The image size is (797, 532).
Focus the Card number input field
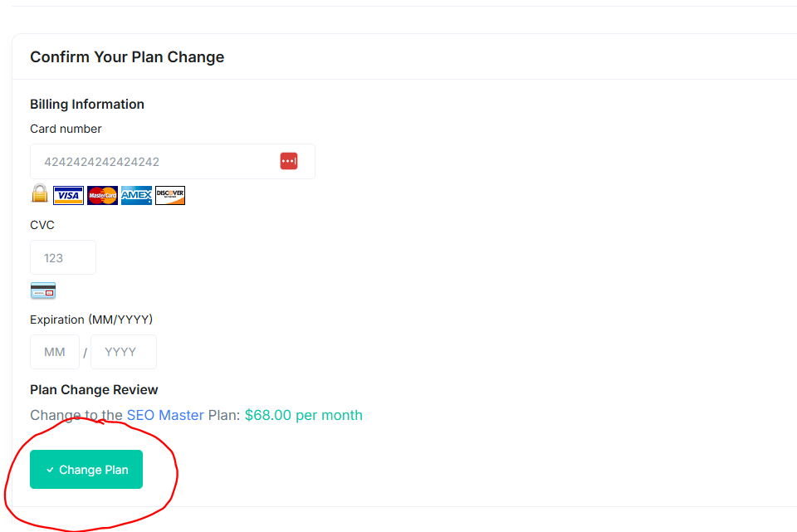click(x=154, y=162)
